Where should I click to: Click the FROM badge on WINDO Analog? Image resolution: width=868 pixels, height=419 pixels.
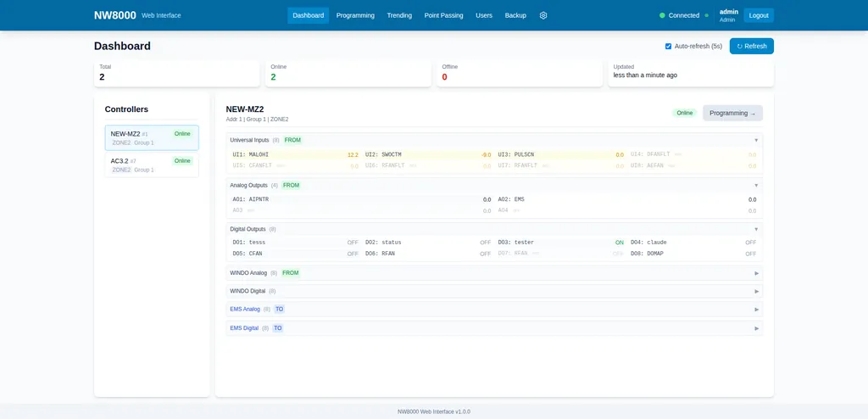[x=291, y=273]
